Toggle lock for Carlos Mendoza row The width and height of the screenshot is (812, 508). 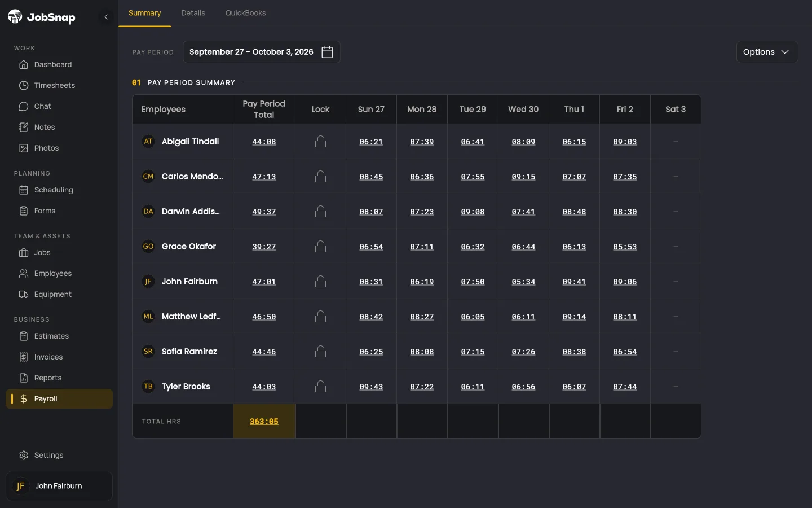[x=320, y=177]
